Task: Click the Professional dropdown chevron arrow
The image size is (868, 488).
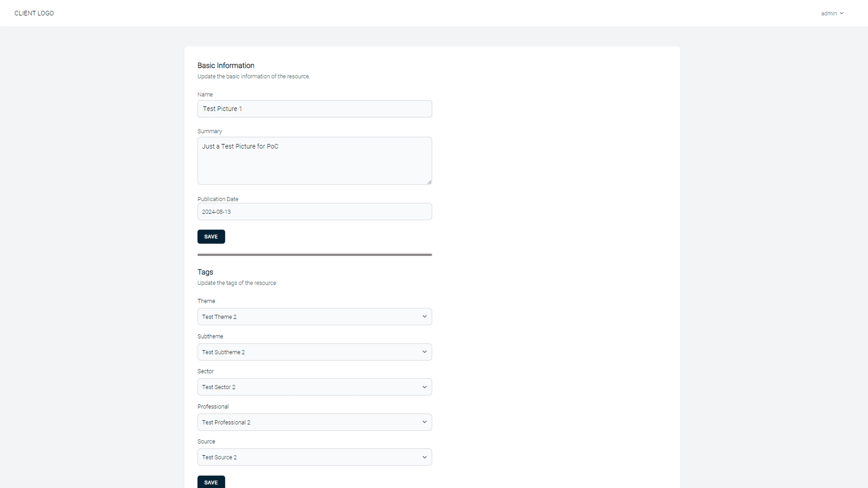Action: pos(424,422)
